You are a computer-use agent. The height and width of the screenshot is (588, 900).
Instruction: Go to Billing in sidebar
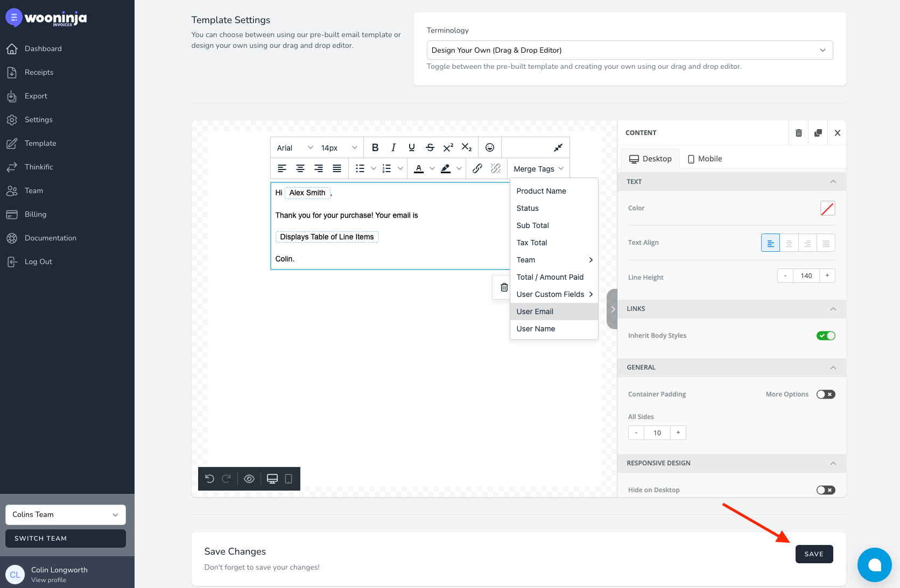point(36,214)
